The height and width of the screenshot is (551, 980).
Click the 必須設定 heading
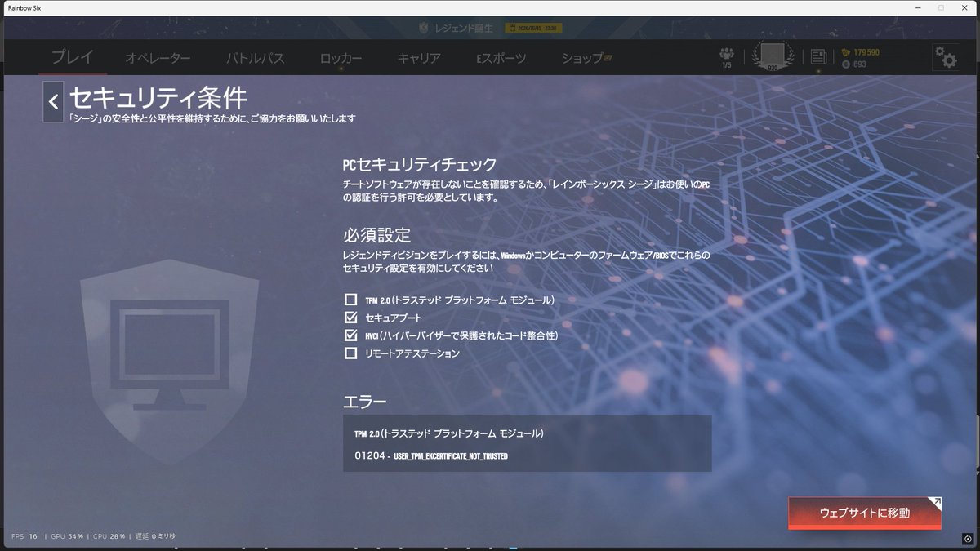(x=376, y=235)
